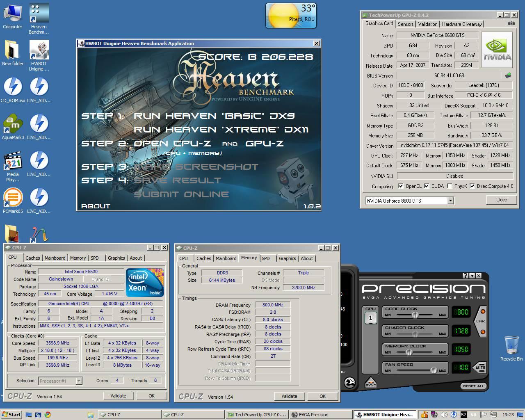Click Close button in GPU-Z
The height and width of the screenshot is (420, 525).
pos(501,200)
